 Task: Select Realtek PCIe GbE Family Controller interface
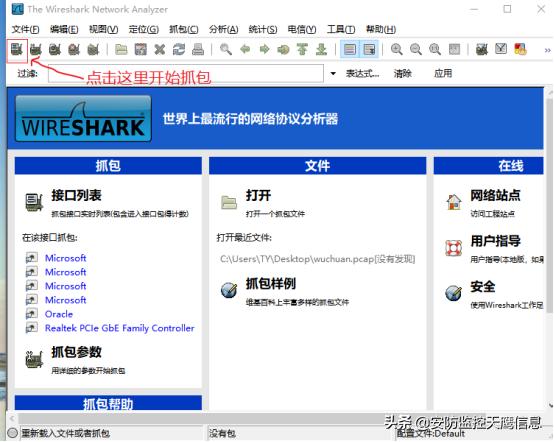tap(119, 328)
